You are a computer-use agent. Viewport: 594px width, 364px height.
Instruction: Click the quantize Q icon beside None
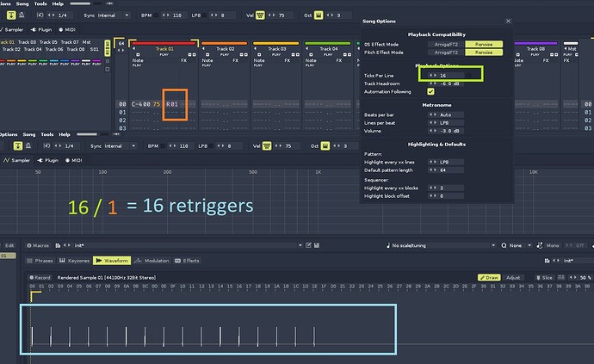point(504,245)
